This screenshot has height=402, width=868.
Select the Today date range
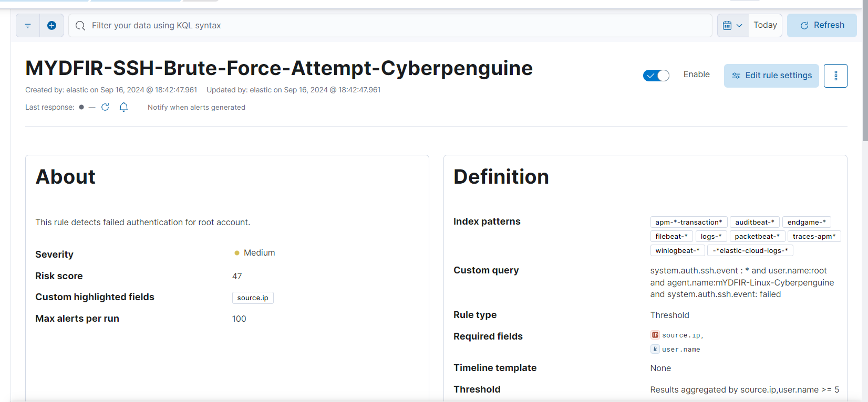[765, 25]
